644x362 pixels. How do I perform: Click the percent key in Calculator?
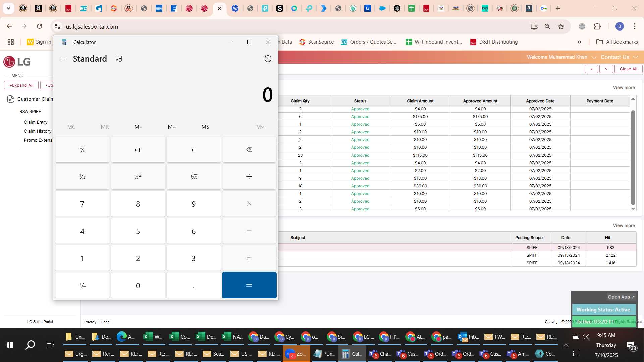(x=83, y=149)
